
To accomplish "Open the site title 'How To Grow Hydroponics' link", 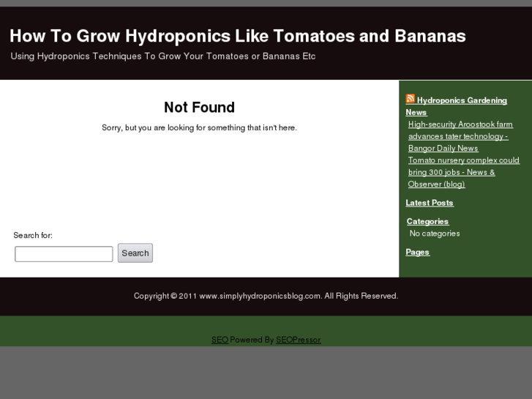I will 238,36.
